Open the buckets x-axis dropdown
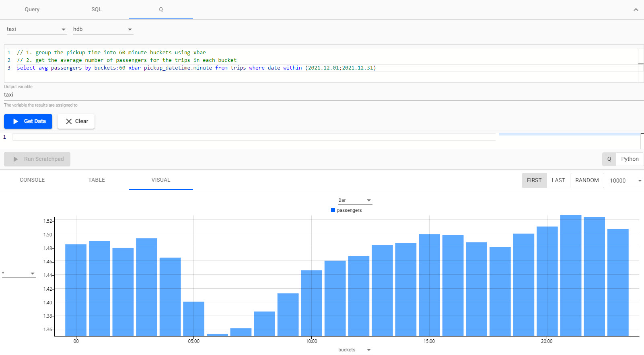 click(355, 350)
